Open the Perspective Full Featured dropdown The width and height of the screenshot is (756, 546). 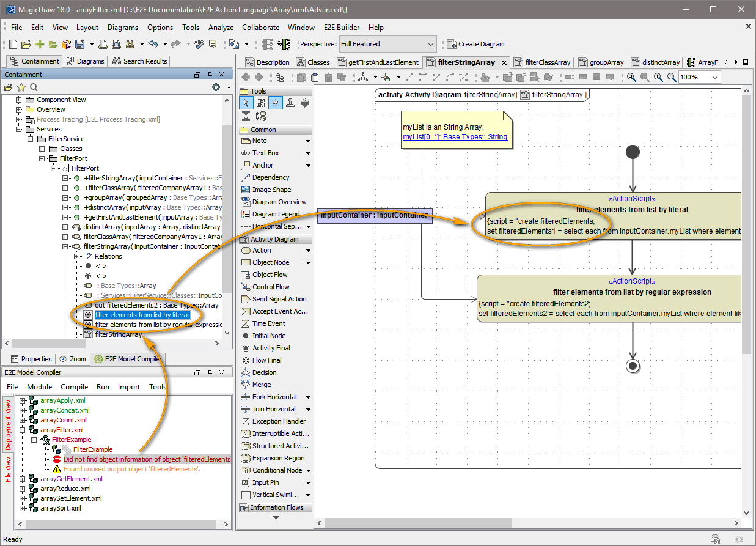(387, 44)
